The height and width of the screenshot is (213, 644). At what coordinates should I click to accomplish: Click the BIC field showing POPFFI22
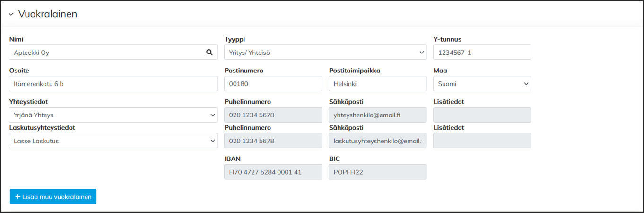(x=377, y=172)
